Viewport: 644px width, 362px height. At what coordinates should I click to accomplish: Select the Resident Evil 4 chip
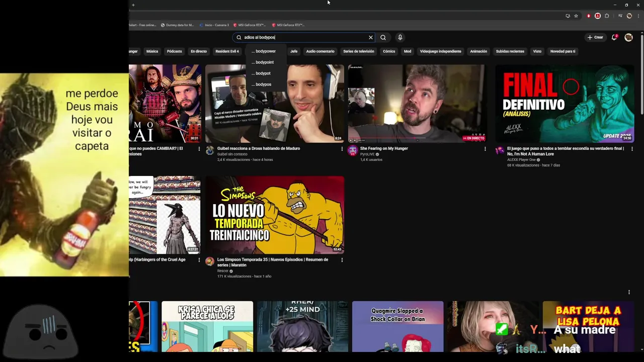click(227, 51)
